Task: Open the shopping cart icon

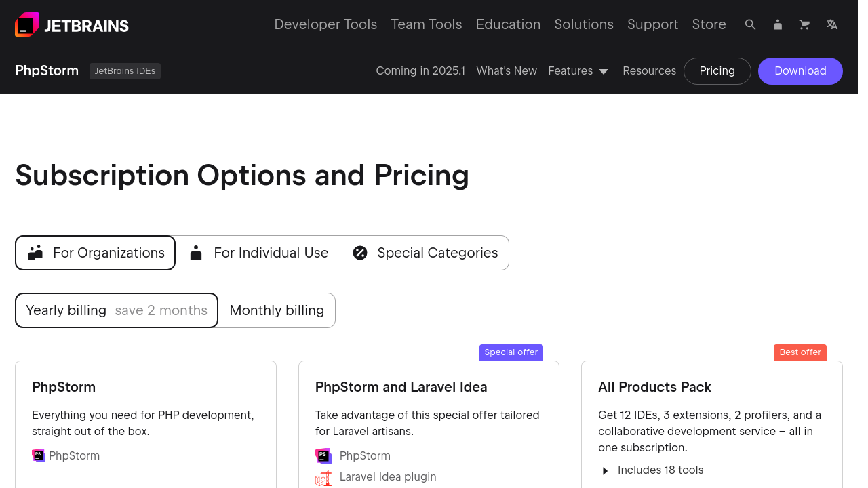Action: click(805, 25)
